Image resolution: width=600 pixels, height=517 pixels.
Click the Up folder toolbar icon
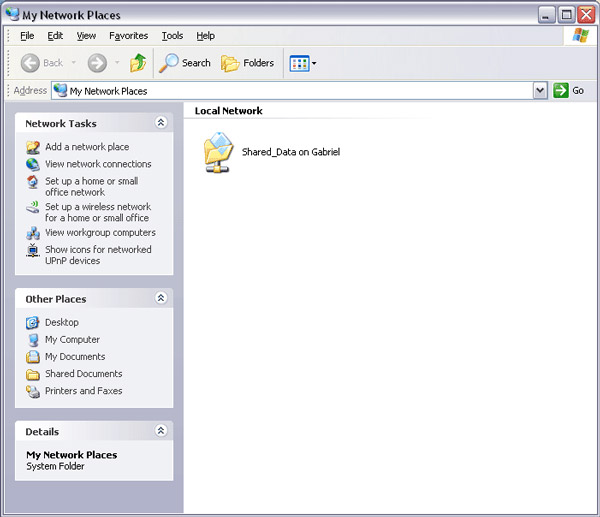(138, 63)
